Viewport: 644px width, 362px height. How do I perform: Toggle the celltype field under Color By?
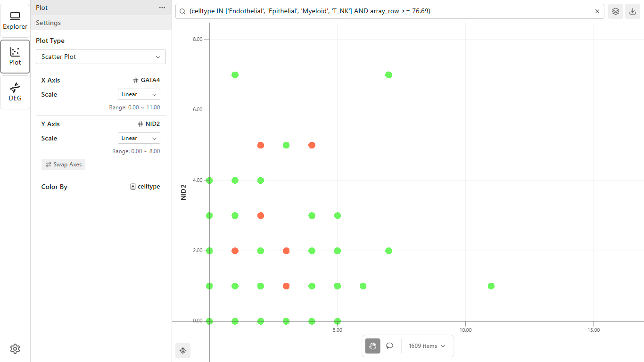pos(145,186)
